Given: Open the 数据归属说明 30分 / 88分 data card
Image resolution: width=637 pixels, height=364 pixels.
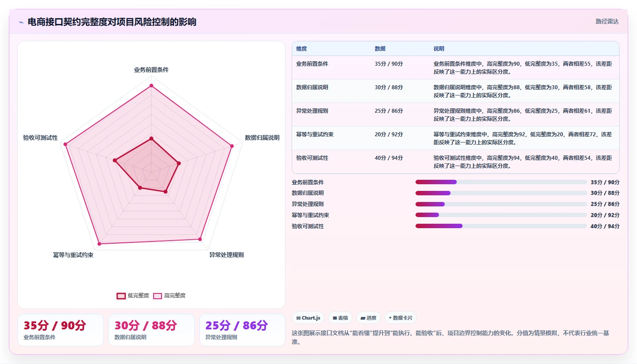Looking at the screenshot, I should (x=151, y=330).
